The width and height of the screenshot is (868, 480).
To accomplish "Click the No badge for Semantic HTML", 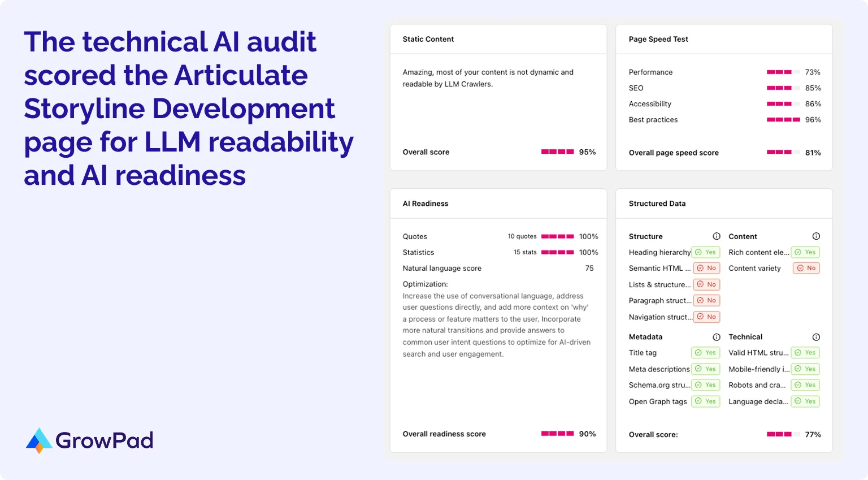I will click(x=706, y=268).
